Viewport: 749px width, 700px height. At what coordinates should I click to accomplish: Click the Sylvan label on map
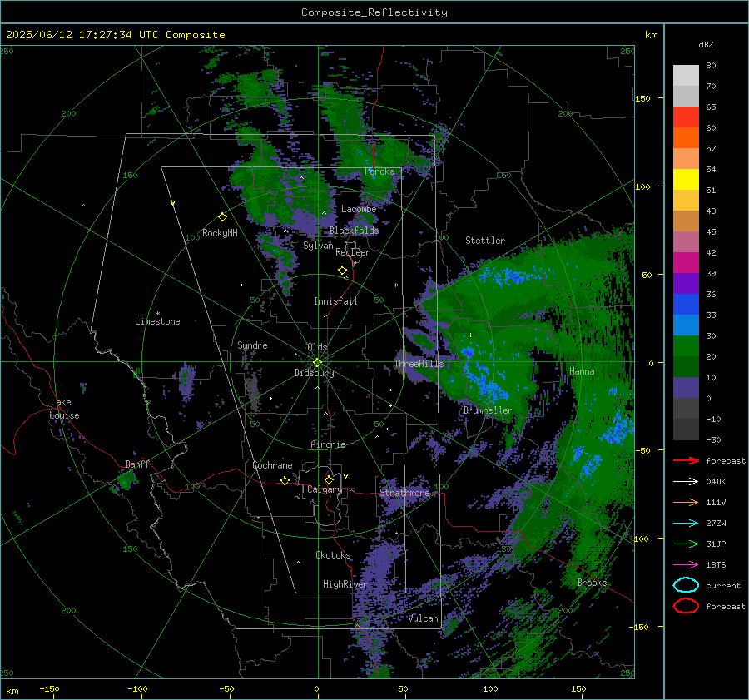click(x=318, y=246)
